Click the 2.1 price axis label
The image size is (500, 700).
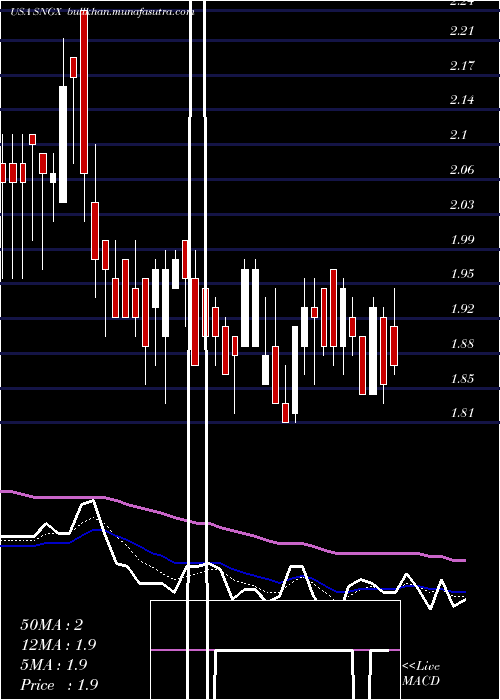coord(459,134)
